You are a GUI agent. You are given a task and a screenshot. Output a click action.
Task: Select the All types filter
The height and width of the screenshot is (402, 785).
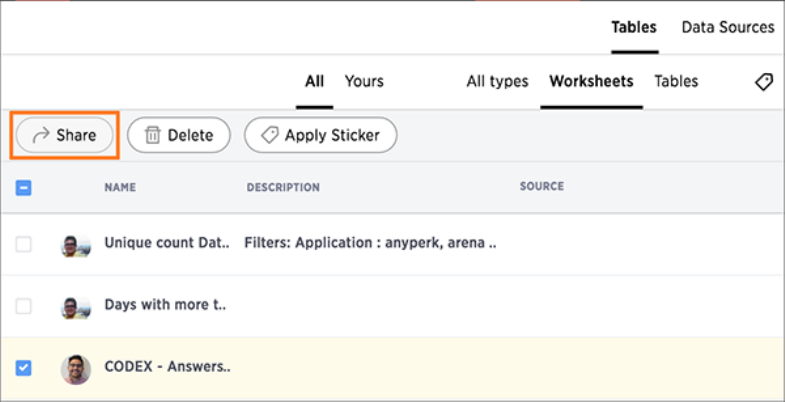(497, 81)
